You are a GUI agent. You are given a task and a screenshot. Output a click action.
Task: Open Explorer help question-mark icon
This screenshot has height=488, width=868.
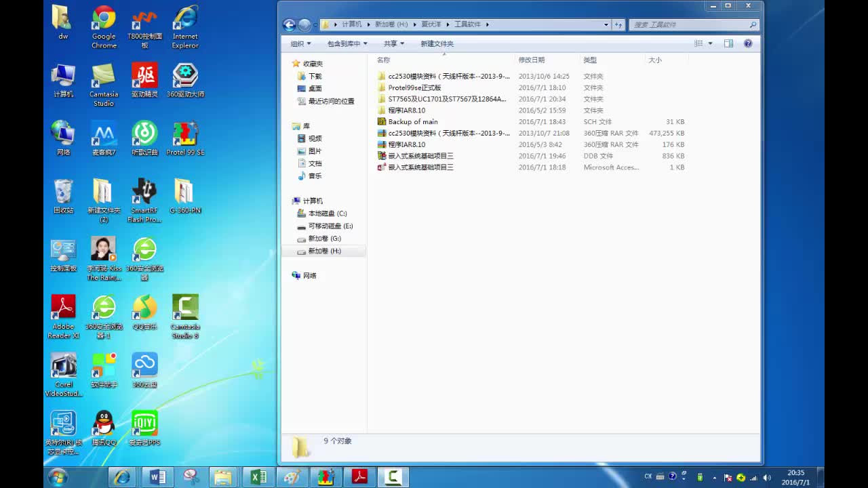point(748,43)
